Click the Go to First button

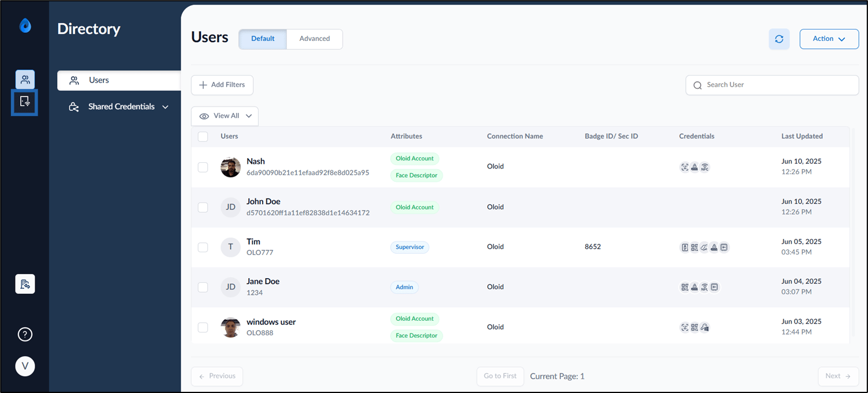pyautogui.click(x=500, y=376)
